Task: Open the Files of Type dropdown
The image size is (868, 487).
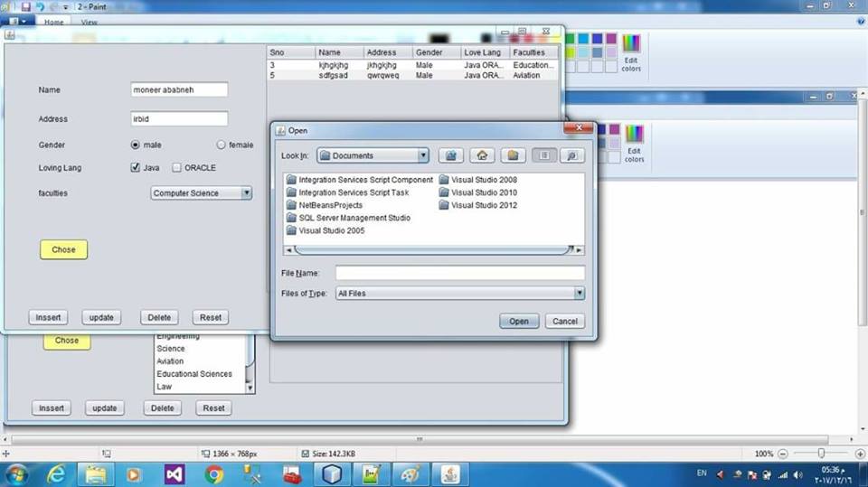Action: (579, 294)
